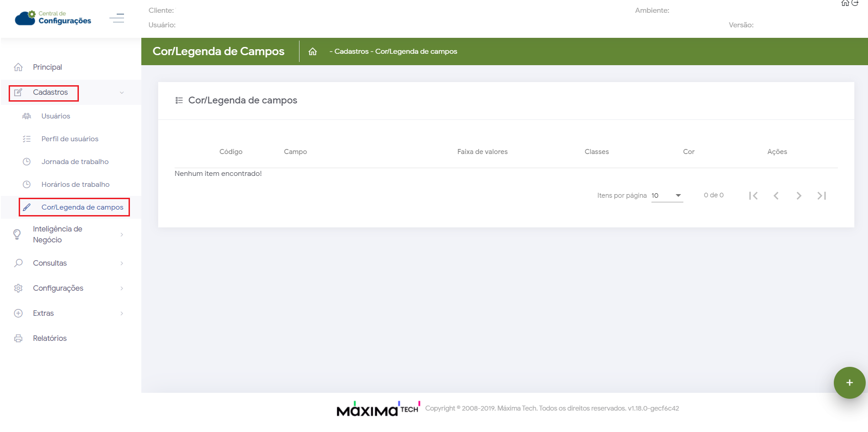Open Relatórios via its printer icon

18,338
